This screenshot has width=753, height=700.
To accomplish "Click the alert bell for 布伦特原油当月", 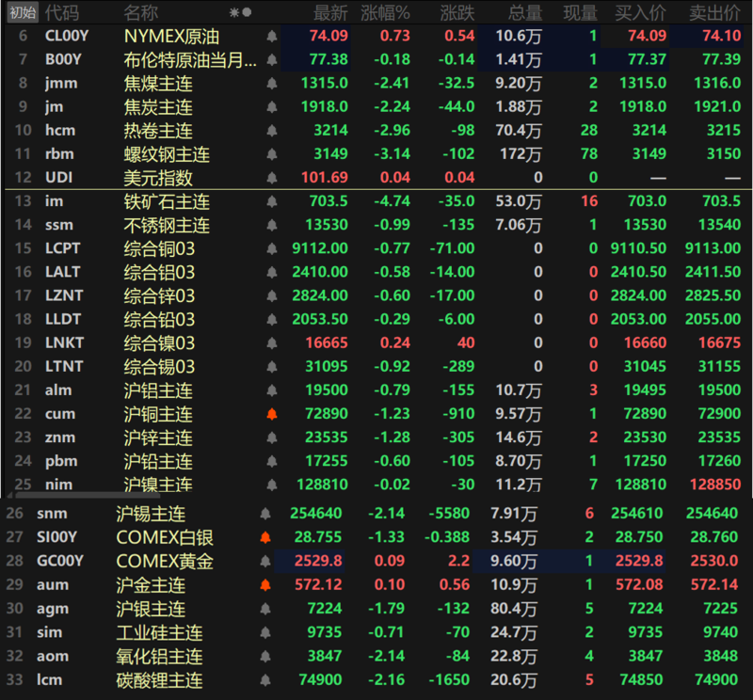I will pos(272,59).
